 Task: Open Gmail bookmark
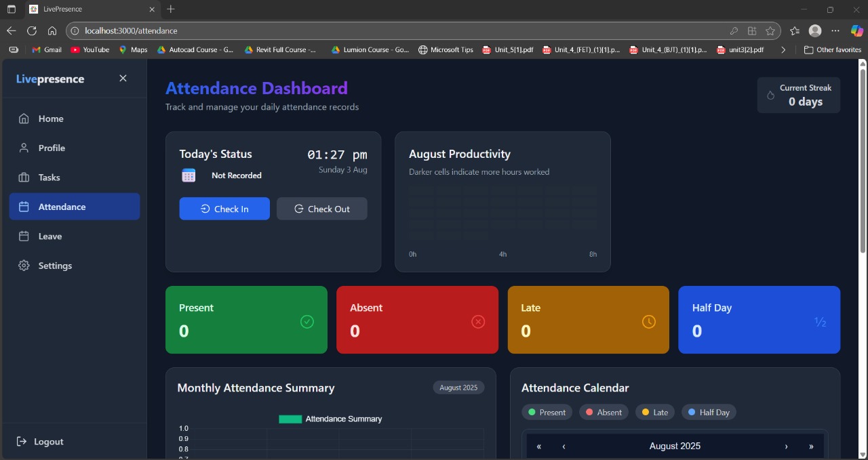(47, 49)
